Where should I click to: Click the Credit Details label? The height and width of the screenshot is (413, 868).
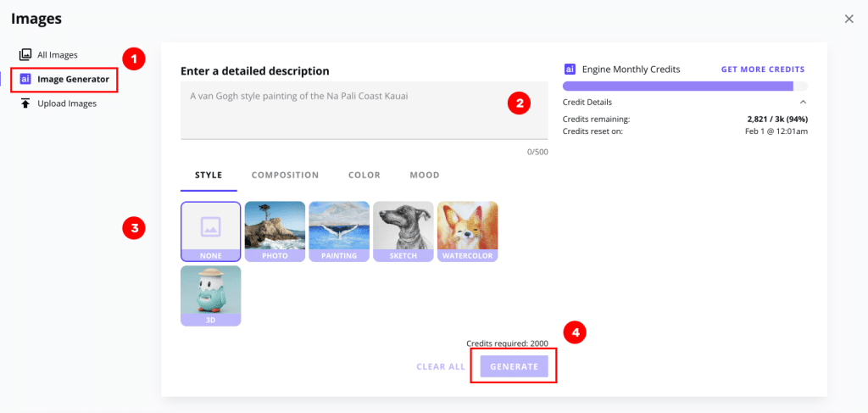coord(587,103)
